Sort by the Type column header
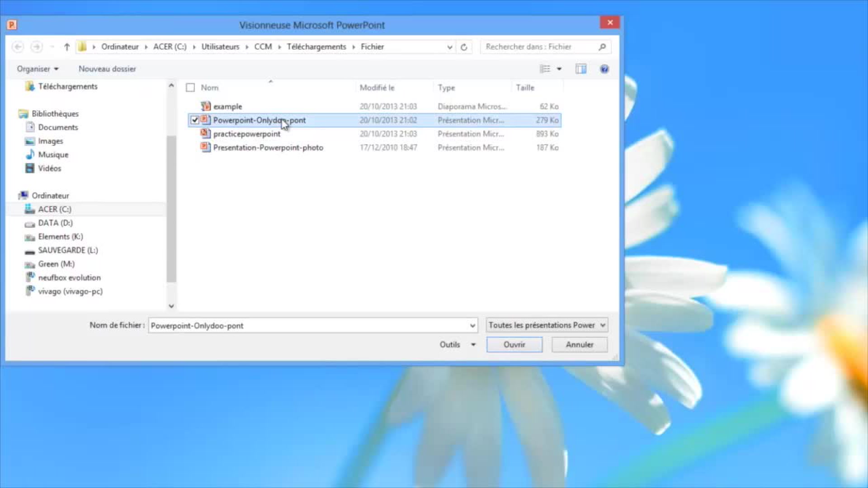The image size is (868, 488). (446, 88)
